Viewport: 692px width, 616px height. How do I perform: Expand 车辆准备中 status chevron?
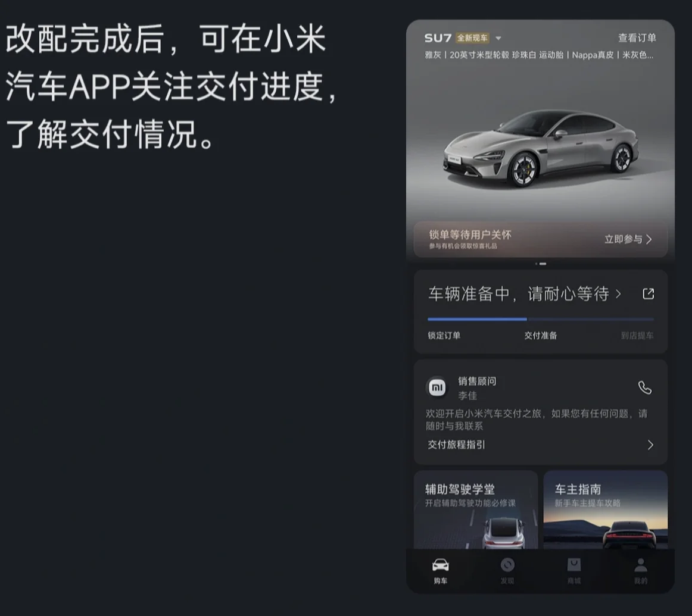pyautogui.click(x=618, y=293)
